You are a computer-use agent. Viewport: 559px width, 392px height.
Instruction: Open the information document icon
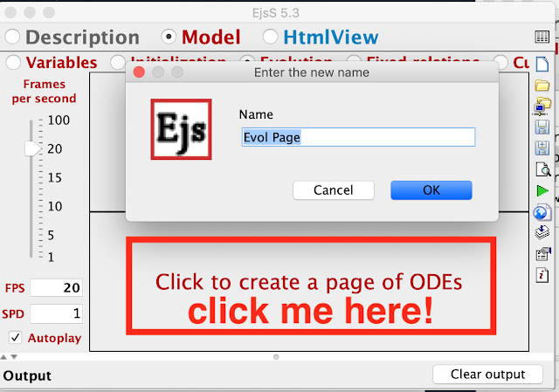click(x=542, y=275)
